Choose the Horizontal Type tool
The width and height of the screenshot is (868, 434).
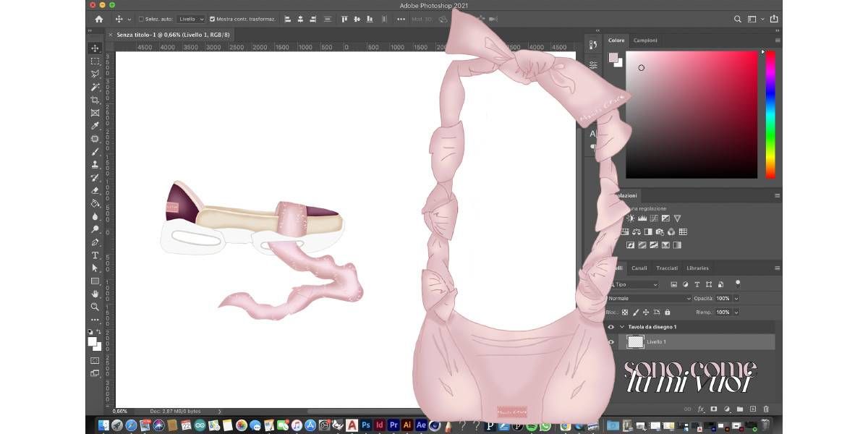[x=95, y=255]
